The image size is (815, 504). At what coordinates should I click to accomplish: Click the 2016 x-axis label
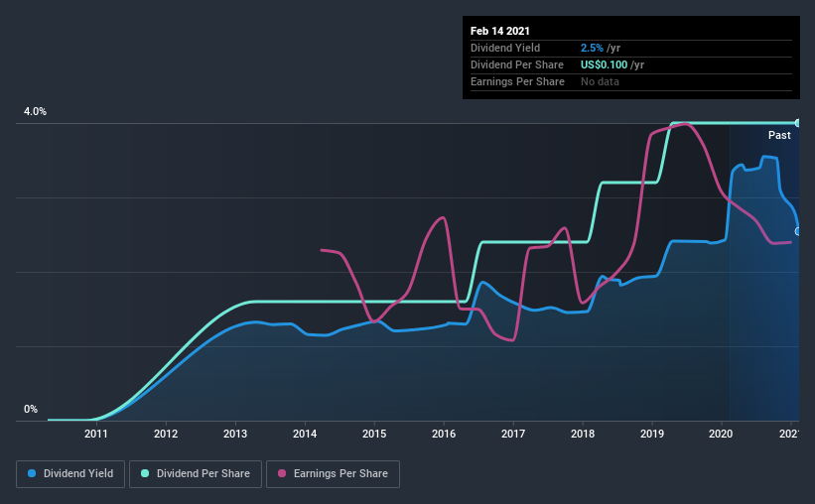point(444,434)
